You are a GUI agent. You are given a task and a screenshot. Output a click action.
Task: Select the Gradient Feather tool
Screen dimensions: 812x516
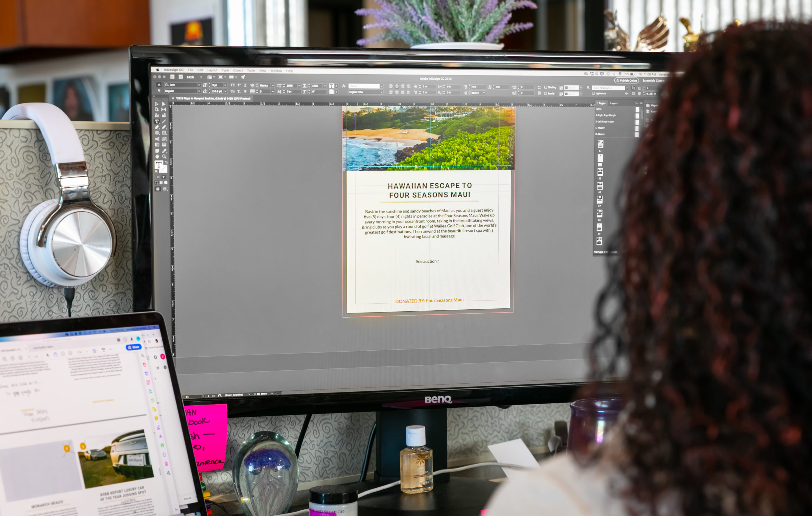(x=164, y=145)
